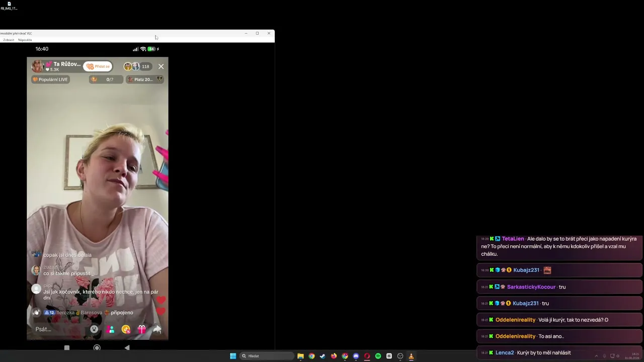
Task: Click the emote in Kubajz231's chat message
Action: click(547, 270)
